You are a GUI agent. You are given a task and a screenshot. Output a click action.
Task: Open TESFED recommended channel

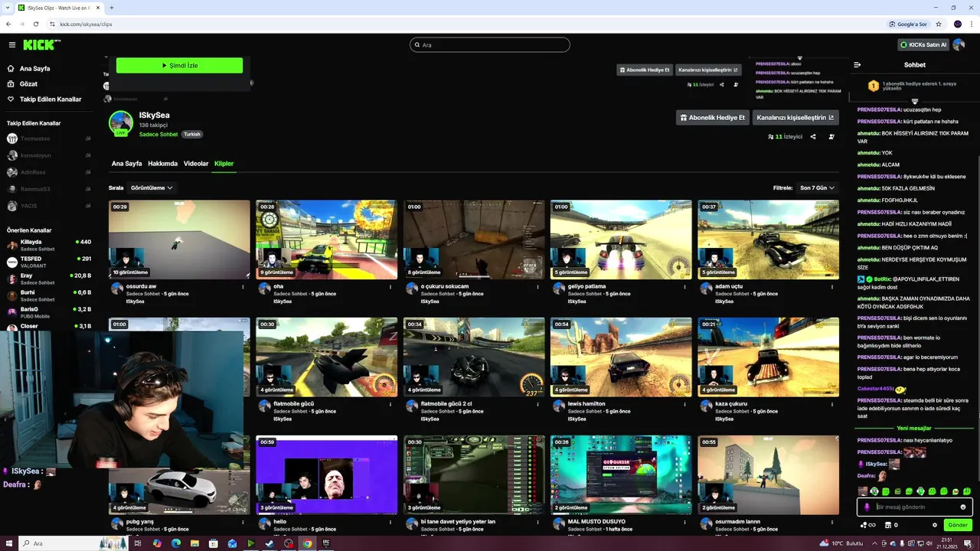coord(49,262)
